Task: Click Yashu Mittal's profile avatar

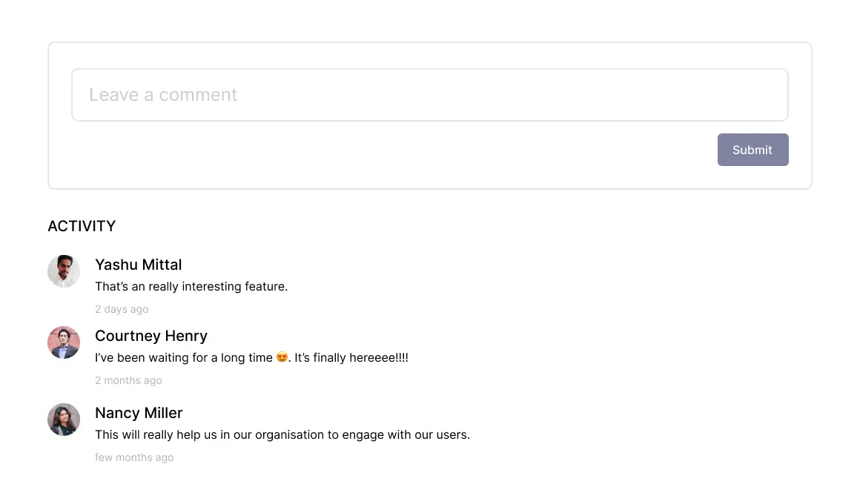Action: 64,271
